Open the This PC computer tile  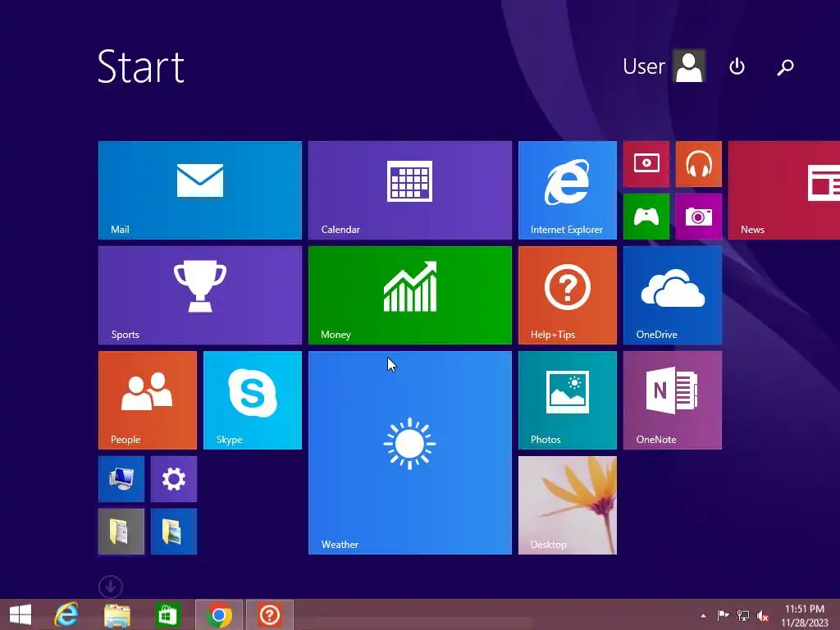pos(121,479)
